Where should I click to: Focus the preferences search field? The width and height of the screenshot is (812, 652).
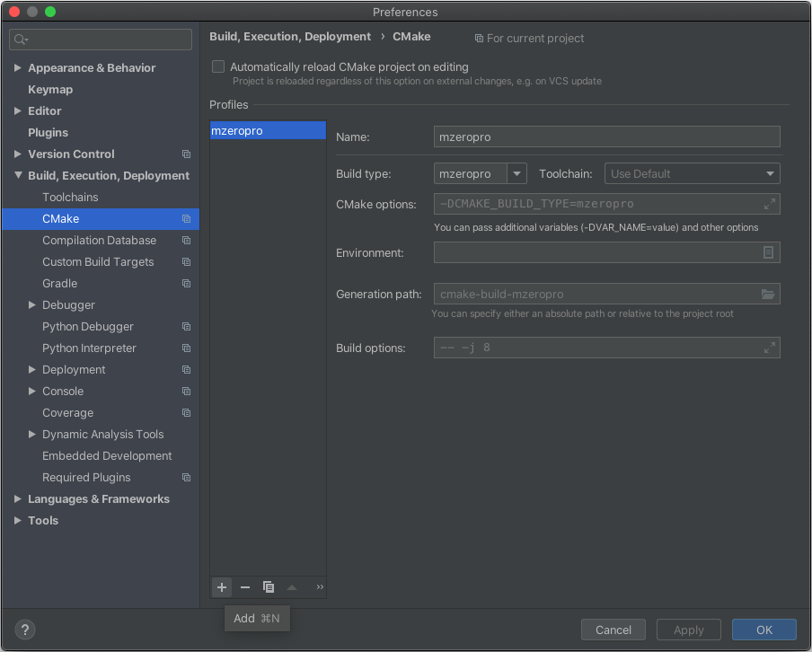click(x=101, y=40)
